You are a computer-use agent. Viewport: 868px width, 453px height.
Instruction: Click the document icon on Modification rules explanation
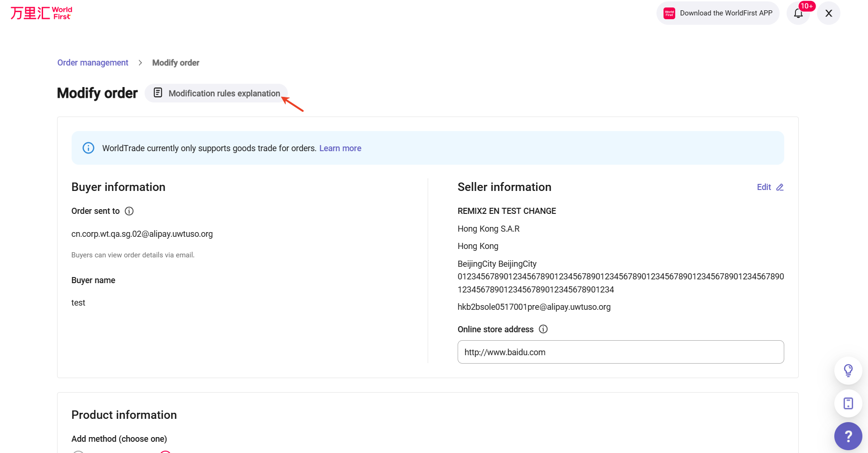[158, 93]
